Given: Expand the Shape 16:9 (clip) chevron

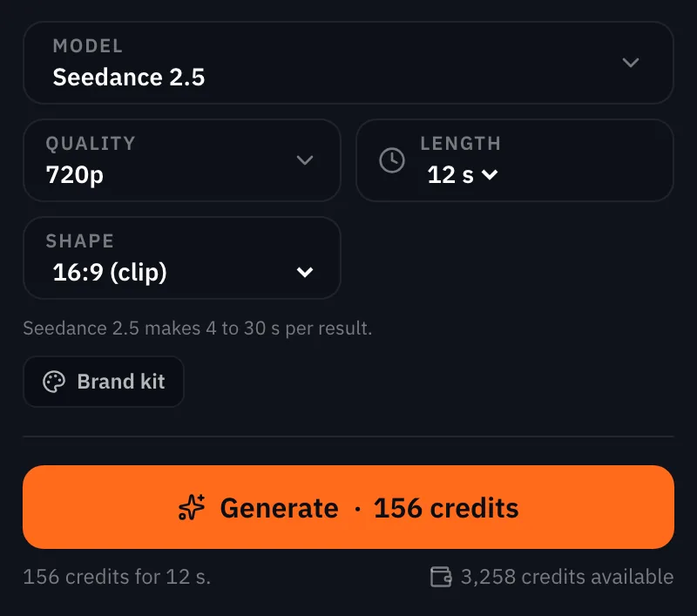Looking at the screenshot, I should tap(304, 272).
